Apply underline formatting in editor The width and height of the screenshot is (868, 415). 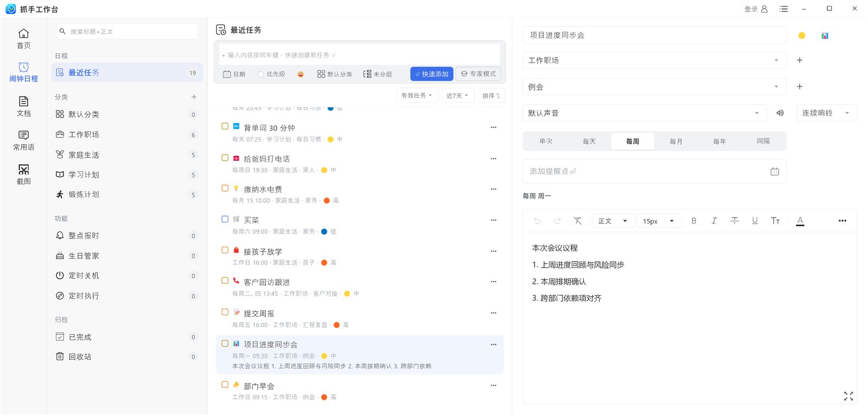[x=755, y=220]
